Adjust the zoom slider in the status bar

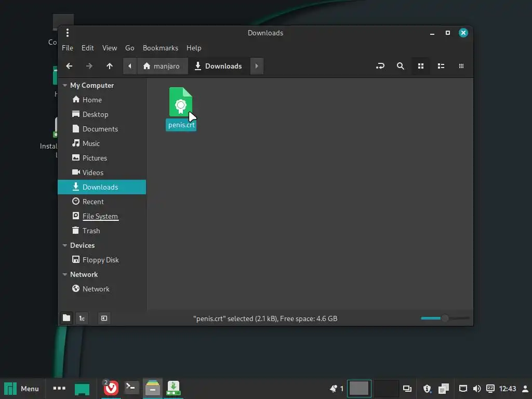pyautogui.click(x=445, y=318)
